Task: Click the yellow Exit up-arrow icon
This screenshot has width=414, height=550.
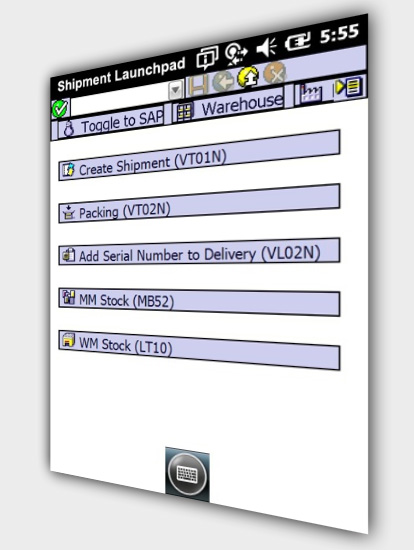Action: pyautogui.click(x=248, y=76)
